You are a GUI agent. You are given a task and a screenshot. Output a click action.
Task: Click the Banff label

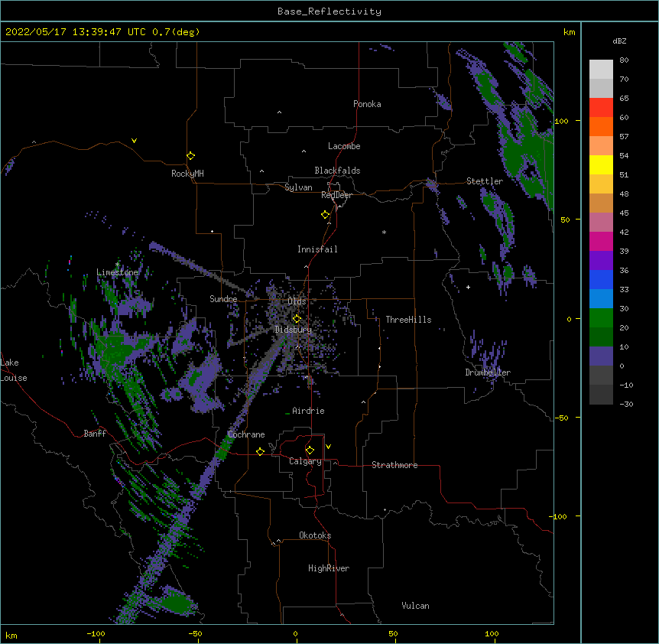[95, 434]
